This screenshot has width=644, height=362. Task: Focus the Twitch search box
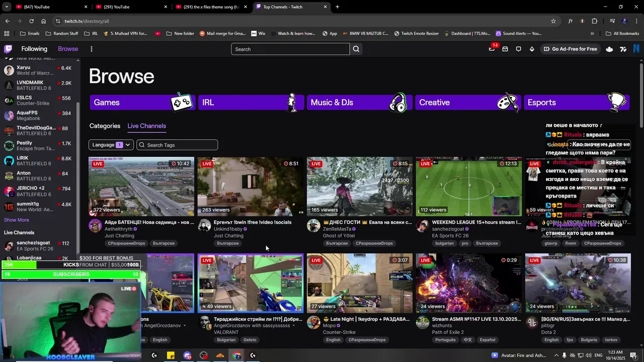tap(290, 49)
